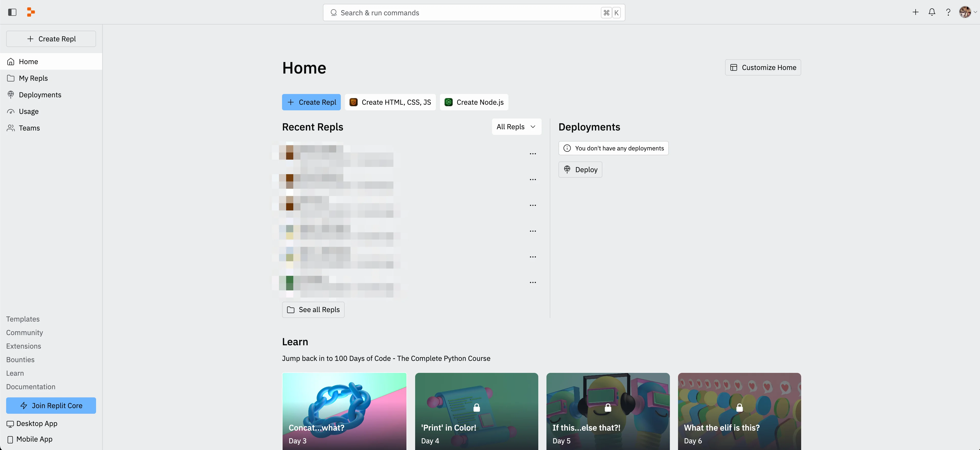980x450 pixels.
Task: Click the Join Replit Core button
Action: (x=51, y=406)
